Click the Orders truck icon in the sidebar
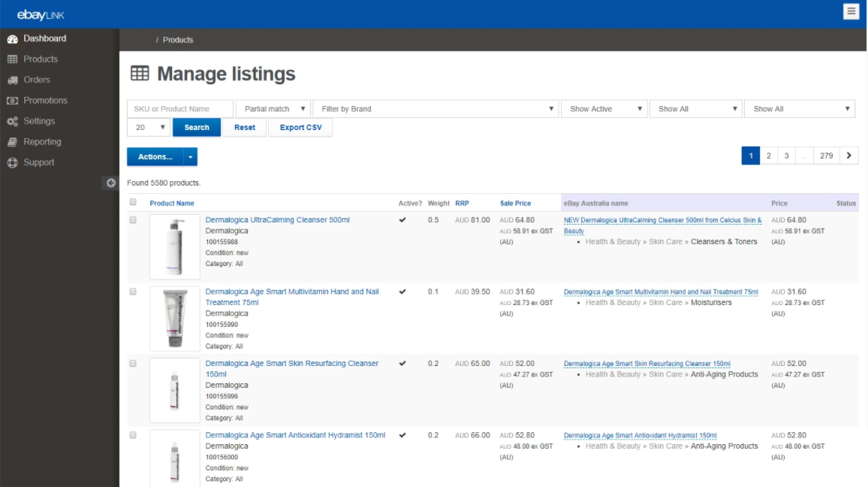Screen dimensions: 868x487 click(x=12, y=80)
